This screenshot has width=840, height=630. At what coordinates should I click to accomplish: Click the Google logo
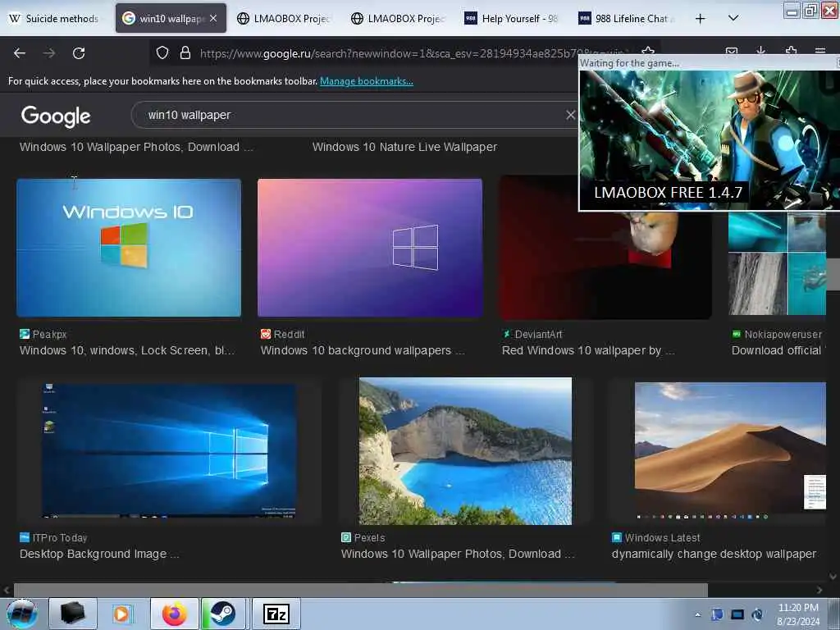(x=56, y=116)
